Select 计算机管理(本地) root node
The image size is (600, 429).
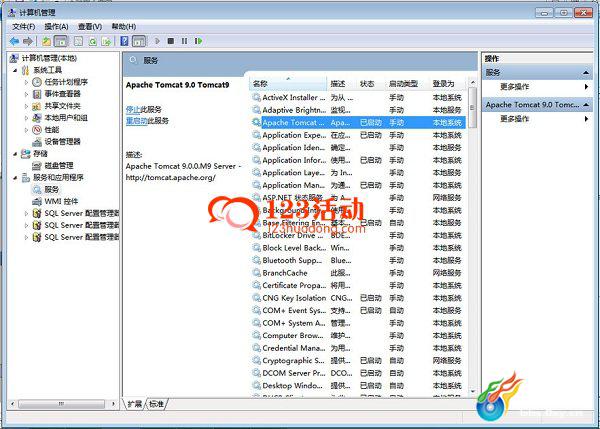(49, 58)
